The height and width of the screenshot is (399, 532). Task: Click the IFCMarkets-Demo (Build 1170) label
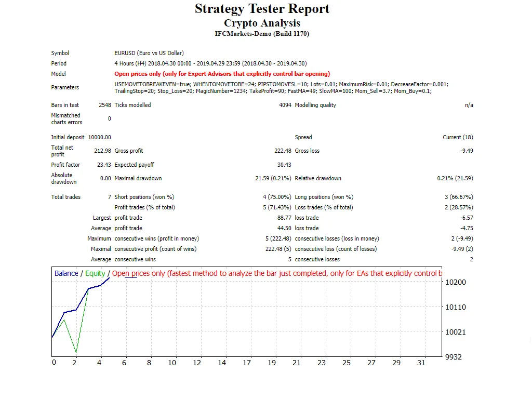pyautogui.click(x=262, y=33)
